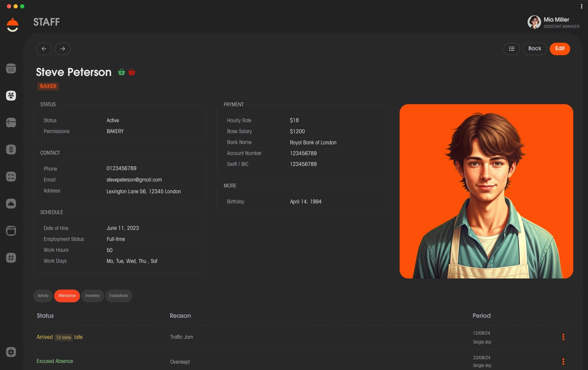The width and height of the screenshot is (588, 370).
Task: Go to the next staff member with the right arrow
Action: coord(62,49)
